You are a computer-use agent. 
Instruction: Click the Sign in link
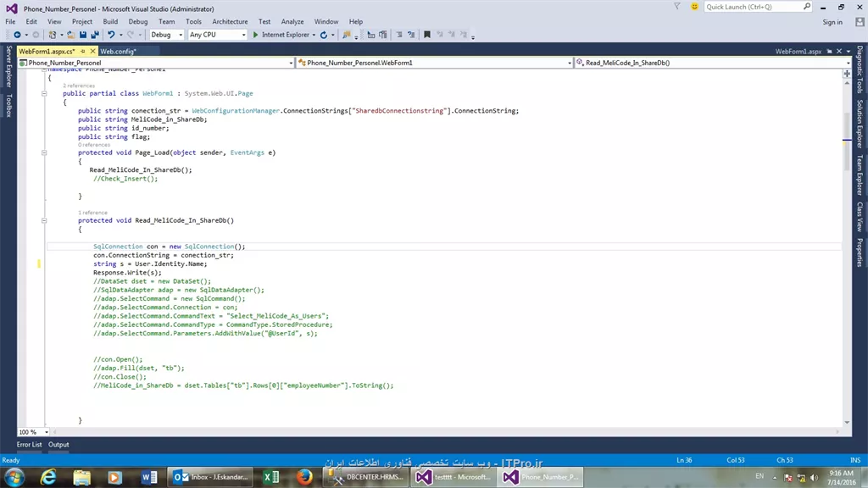point(832,22)
